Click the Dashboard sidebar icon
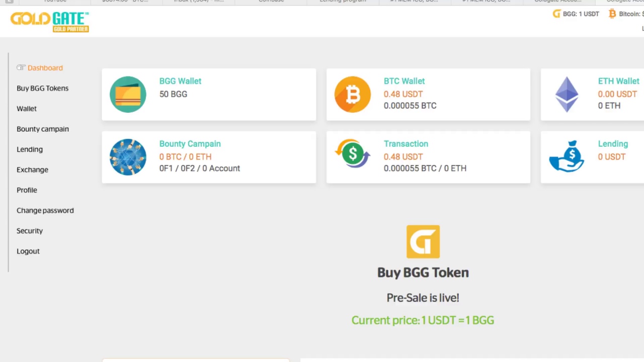This screenshot has width=644, height=362. point(21,67)
